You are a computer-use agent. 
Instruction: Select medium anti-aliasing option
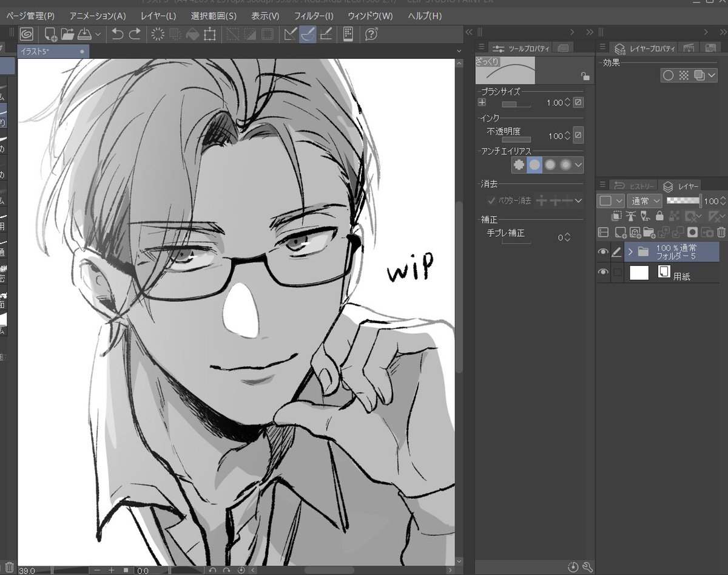(550, 165)
